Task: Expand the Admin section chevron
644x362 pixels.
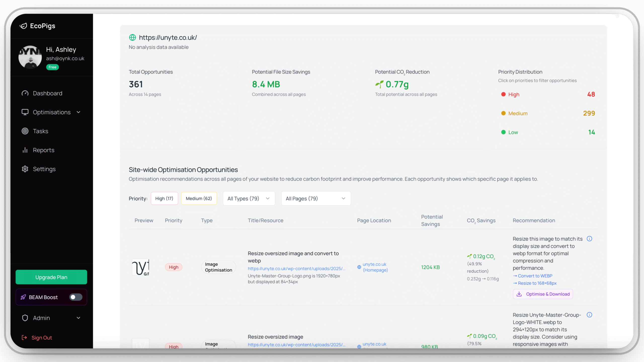Action: click(78, 318)
